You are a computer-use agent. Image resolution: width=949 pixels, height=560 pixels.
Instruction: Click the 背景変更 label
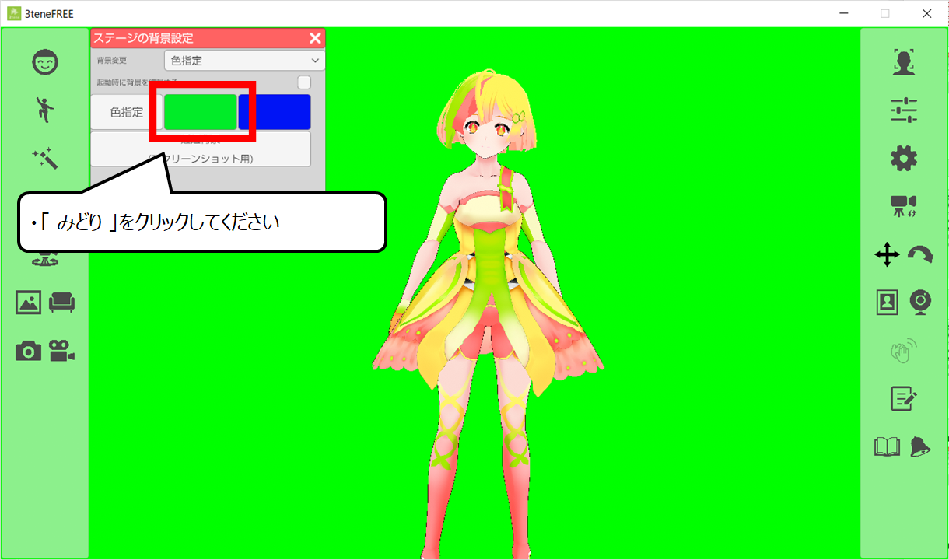(x=111, y=61)
